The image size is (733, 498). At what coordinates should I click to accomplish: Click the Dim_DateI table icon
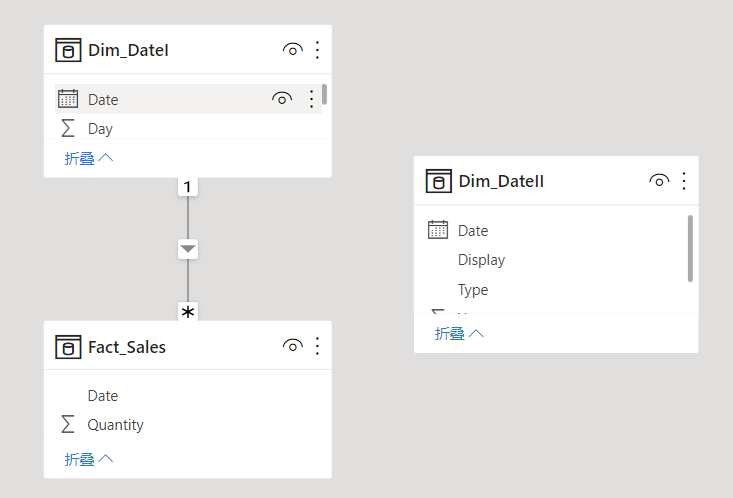68,50
